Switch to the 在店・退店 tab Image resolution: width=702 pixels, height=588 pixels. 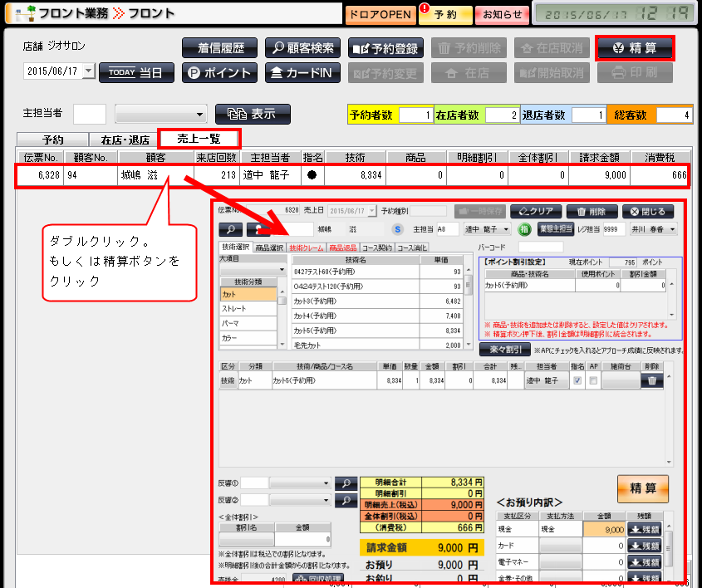point(125,140)
